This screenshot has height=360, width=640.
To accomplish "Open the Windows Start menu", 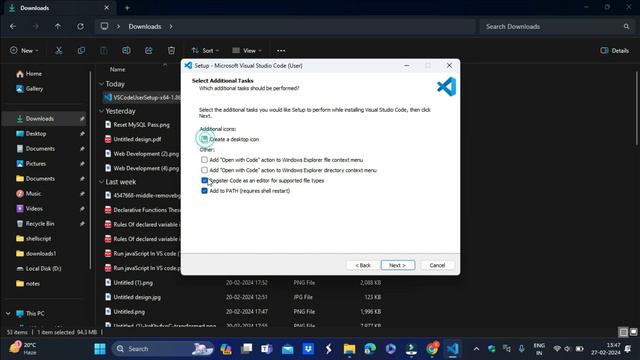I will coord(100,349).
